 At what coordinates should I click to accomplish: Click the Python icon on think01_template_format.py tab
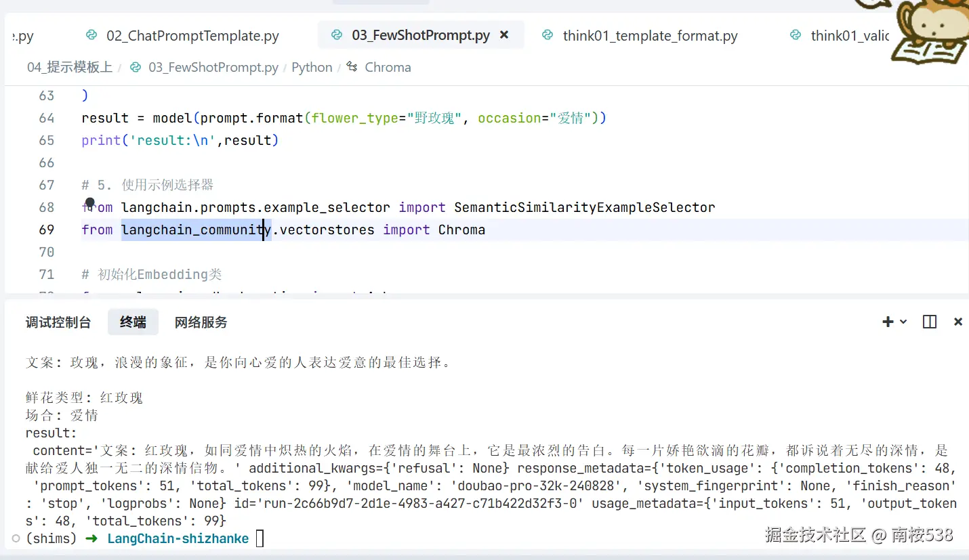coord(548,35)
